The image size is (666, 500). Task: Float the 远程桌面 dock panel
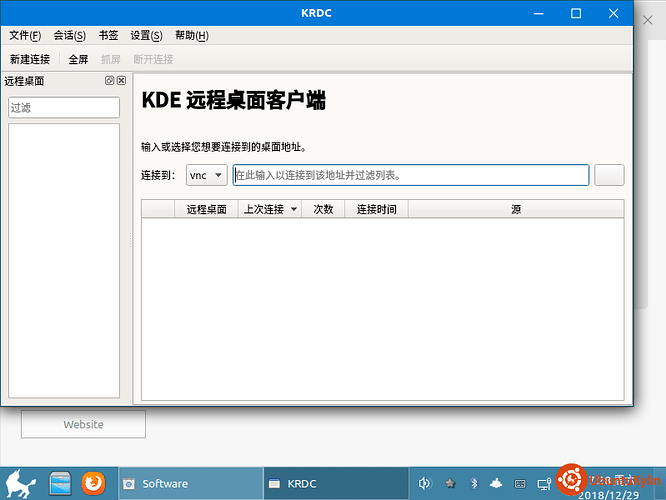point(109,80)
